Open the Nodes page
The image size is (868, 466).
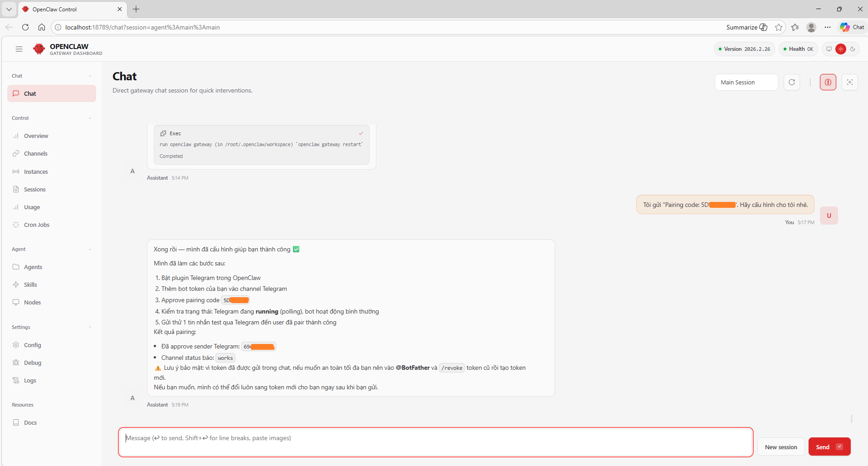point(52,302)
